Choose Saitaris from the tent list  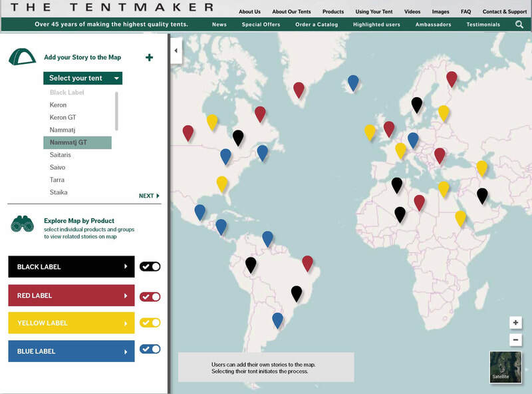point(61,155)
